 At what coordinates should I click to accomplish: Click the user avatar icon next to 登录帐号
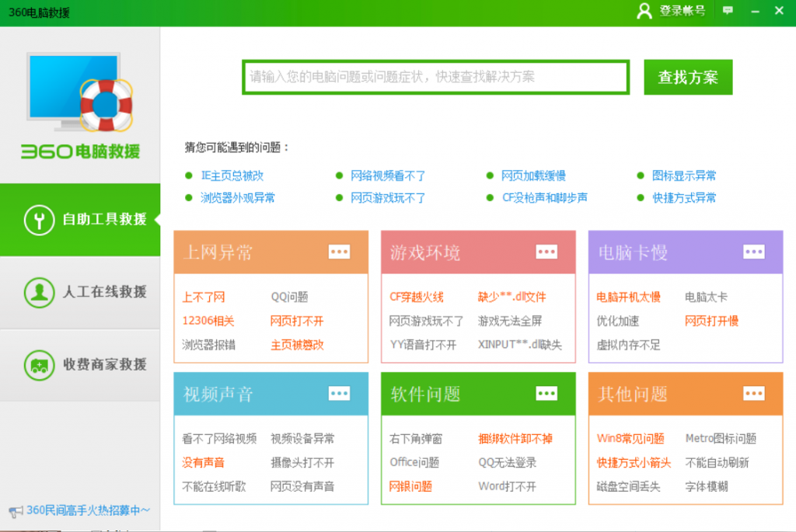click(644, 11)
